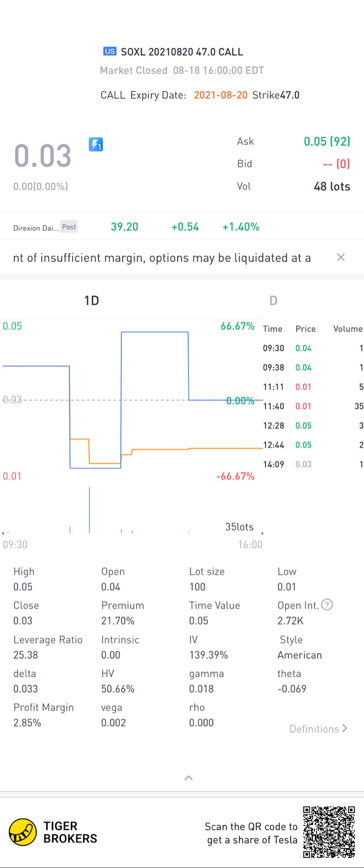Dismiss the insufficient margin notice
This screenshot has height=868, width=364.
(341, 257)
